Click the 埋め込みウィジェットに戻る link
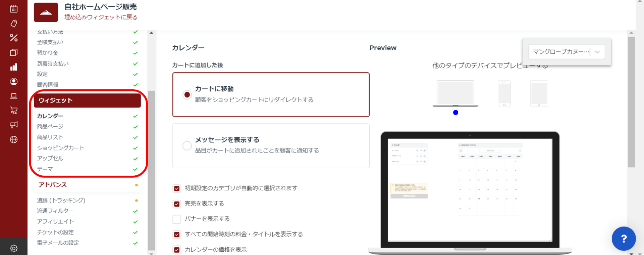This screenshot has height=255, width=644. tap(101, 17)
